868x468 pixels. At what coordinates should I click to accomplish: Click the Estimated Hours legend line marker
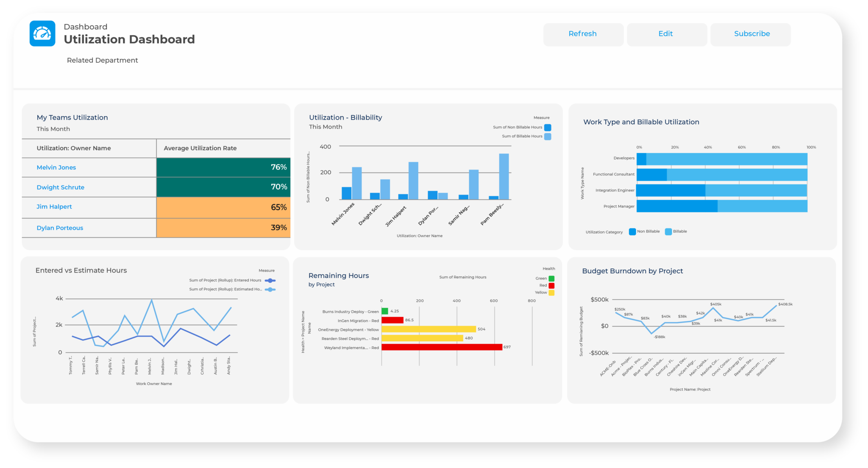click(x=270, y=290)
